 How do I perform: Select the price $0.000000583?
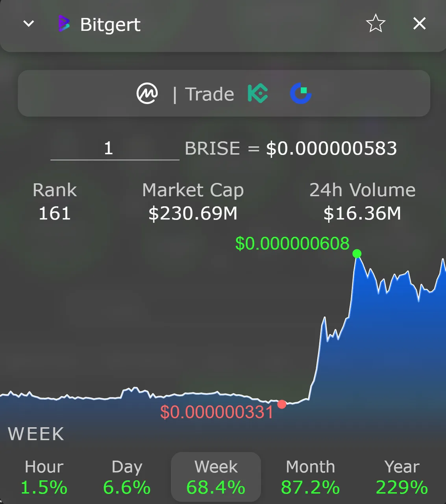(x=331, y=148)
